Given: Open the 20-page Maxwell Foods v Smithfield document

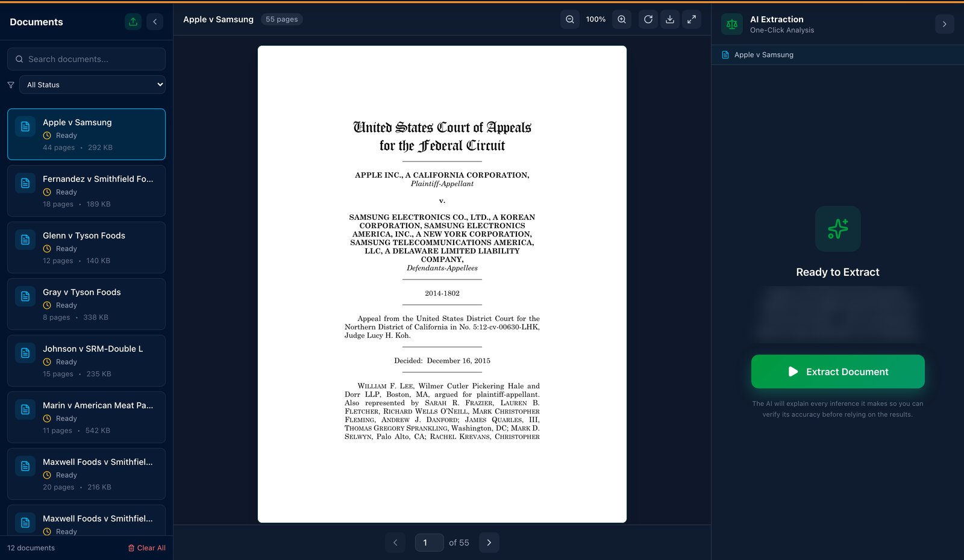Looking at the screenshot, I should click(x=86, y=474).
